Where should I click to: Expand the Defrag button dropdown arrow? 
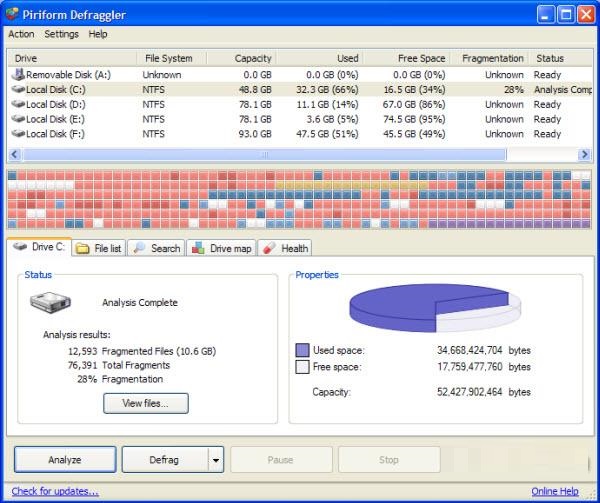215,460
